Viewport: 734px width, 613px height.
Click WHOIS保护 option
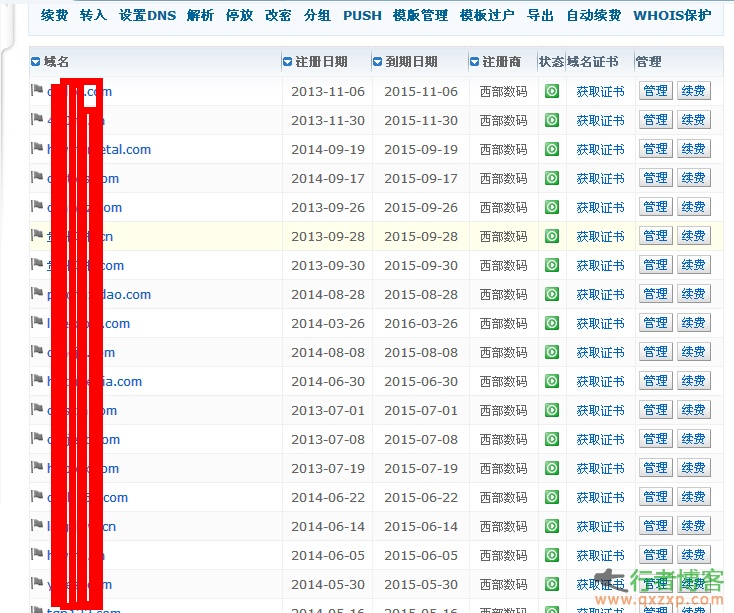click(x=672, y=15)
